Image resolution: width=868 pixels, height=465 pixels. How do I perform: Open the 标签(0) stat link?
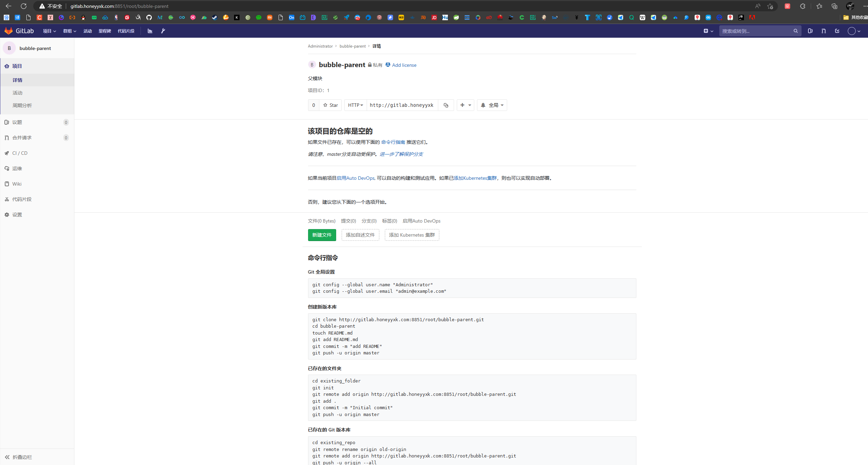389,221
